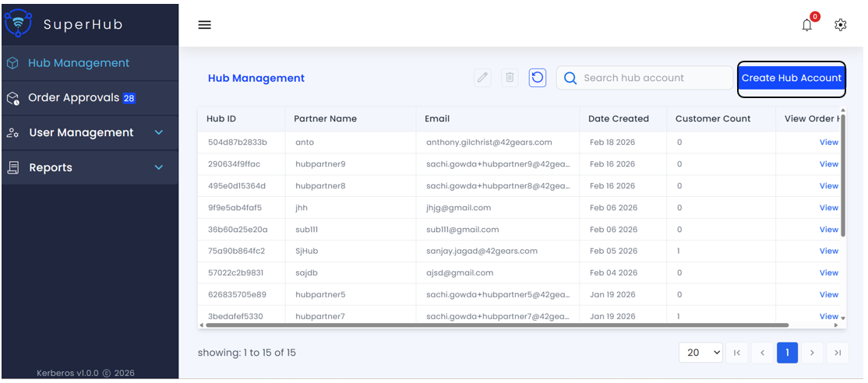868x383 pixels.
Task: Click the refresh icon button
Action: [x=538, y=78]
